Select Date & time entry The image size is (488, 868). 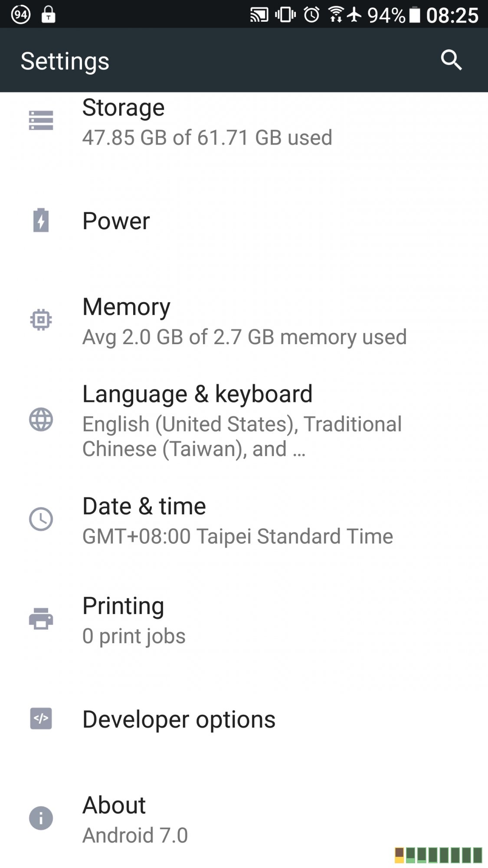237,520
